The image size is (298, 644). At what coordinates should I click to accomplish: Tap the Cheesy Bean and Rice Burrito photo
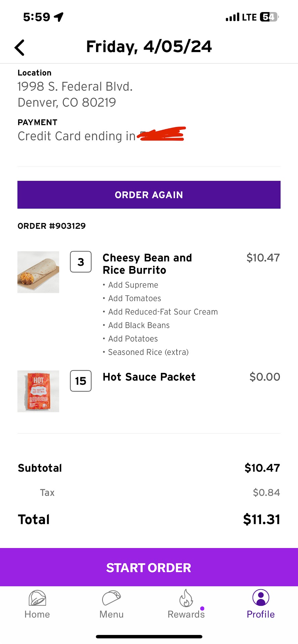(38, 272)
